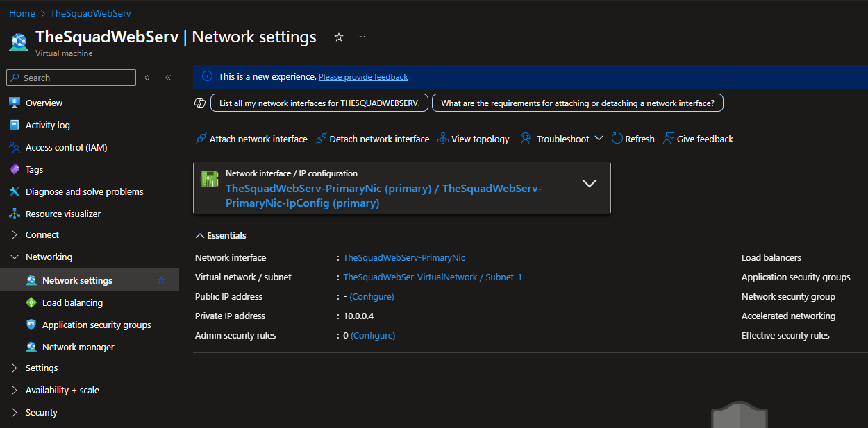Open Diagnose and solve problems
This screenshot has height=428, width=868.
pyautogui.click(x=85, y=191)
